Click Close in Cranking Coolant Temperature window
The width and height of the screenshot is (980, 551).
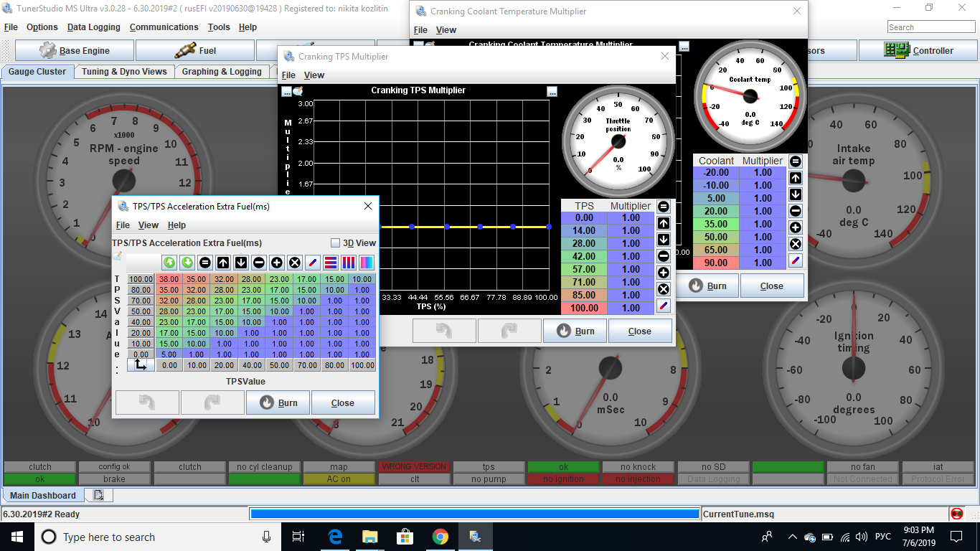coord(772,286)
